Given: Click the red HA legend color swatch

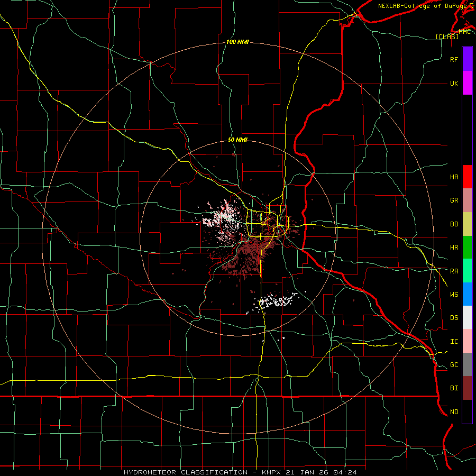Looking at the screenshot, I should point(467,177).
